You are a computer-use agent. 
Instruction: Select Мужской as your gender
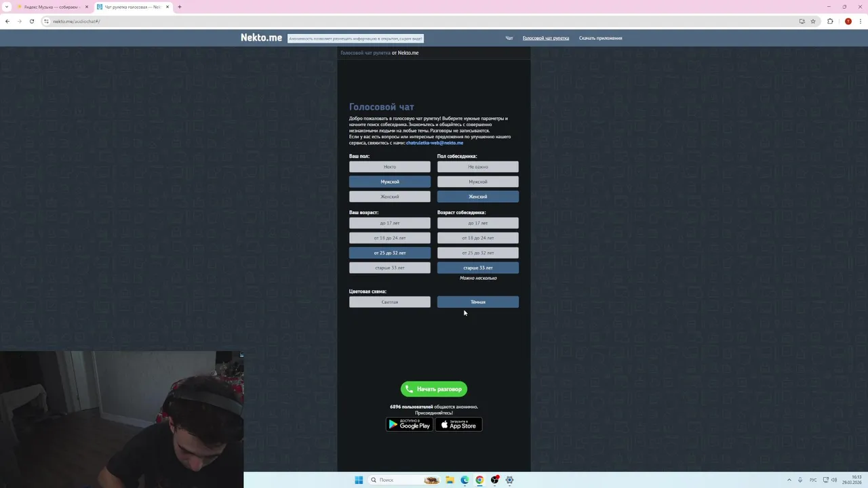(x=390, y=182)
